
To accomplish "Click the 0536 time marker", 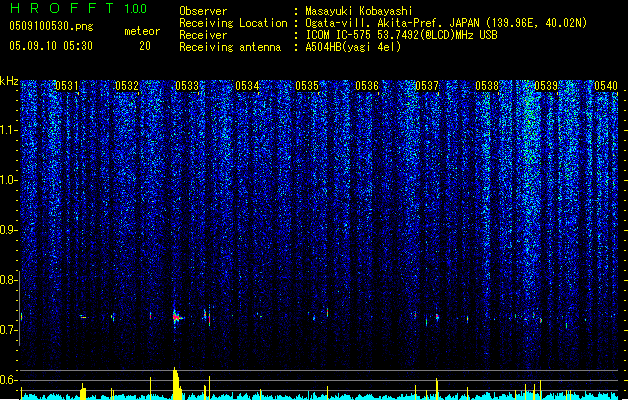I will point(367,86).
